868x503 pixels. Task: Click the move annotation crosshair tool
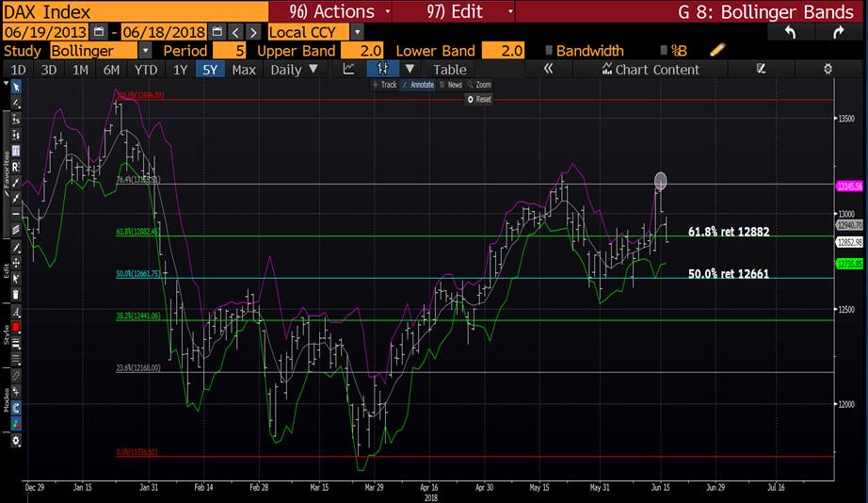(16, 263)
